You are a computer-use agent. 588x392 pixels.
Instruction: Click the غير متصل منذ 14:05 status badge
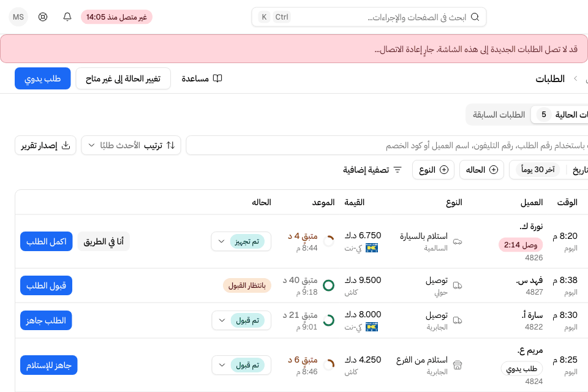point(116,17)
